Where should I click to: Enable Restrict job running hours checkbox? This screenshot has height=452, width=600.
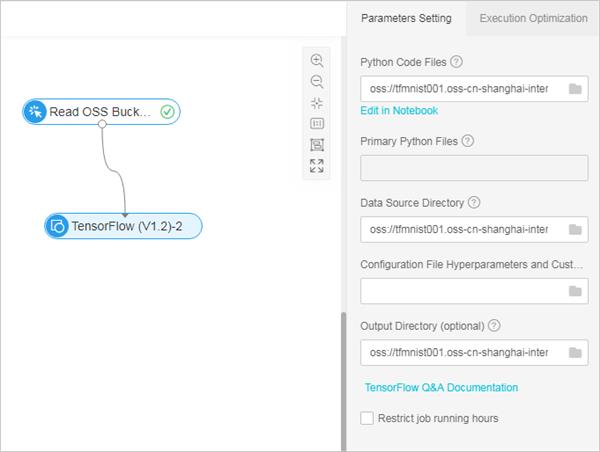tap(367, 418)
